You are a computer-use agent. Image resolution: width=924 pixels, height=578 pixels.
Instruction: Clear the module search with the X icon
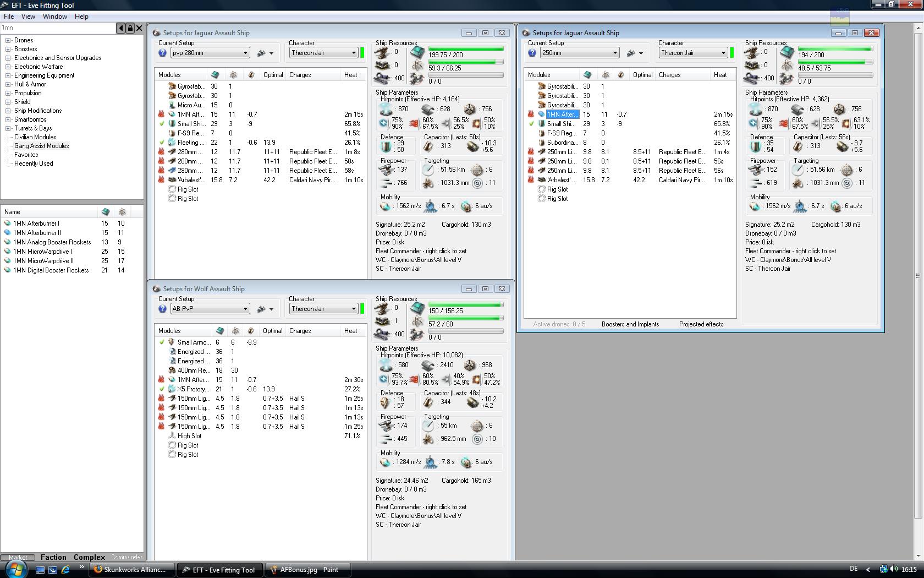click(139, 28)
